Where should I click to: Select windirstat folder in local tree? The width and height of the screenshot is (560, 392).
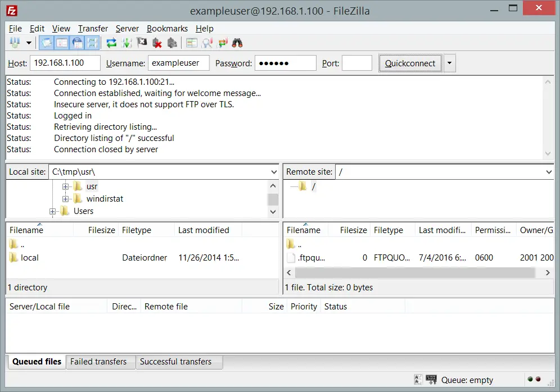[105, 199]
